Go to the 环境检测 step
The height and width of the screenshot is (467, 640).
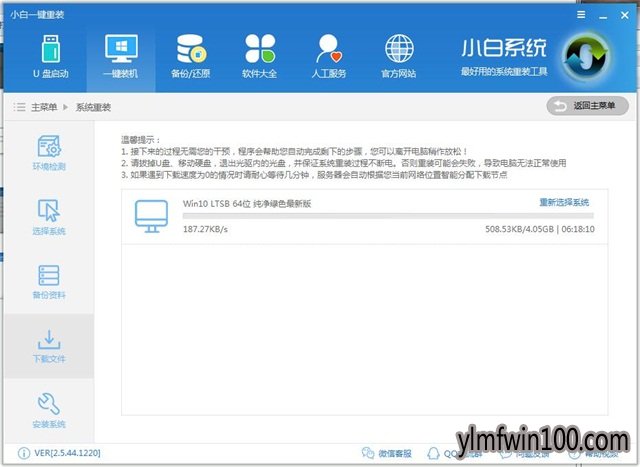tap(49, 153)
